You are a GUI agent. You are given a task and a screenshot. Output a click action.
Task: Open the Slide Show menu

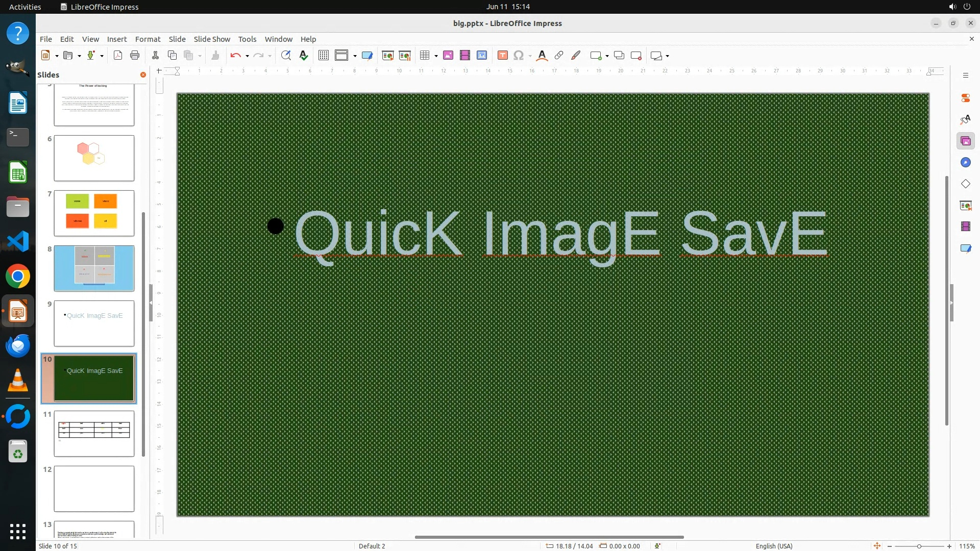point(212,39)
